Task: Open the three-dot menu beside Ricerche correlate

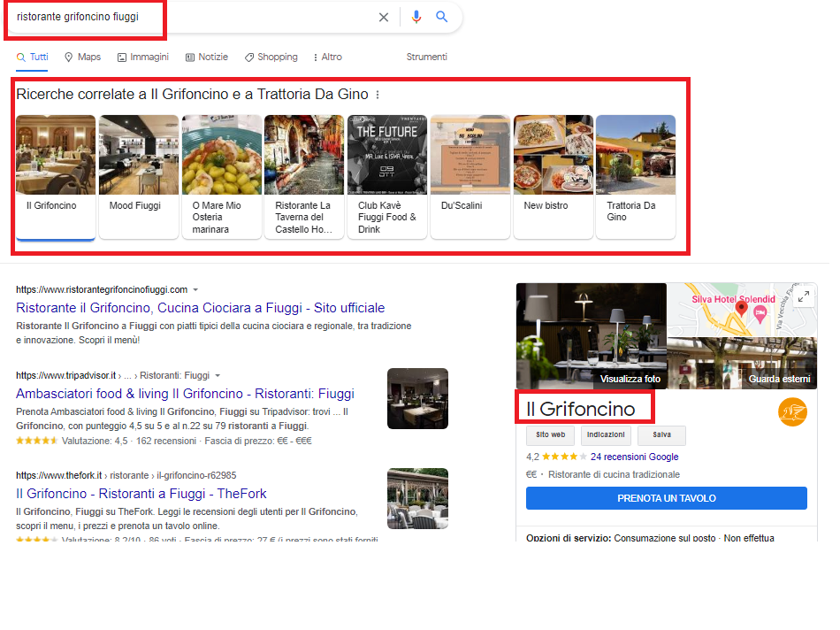Action: 378,95
